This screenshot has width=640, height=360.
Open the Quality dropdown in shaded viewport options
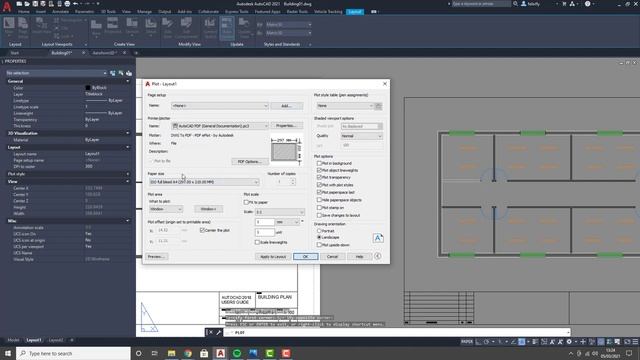[x=362, y=136]
